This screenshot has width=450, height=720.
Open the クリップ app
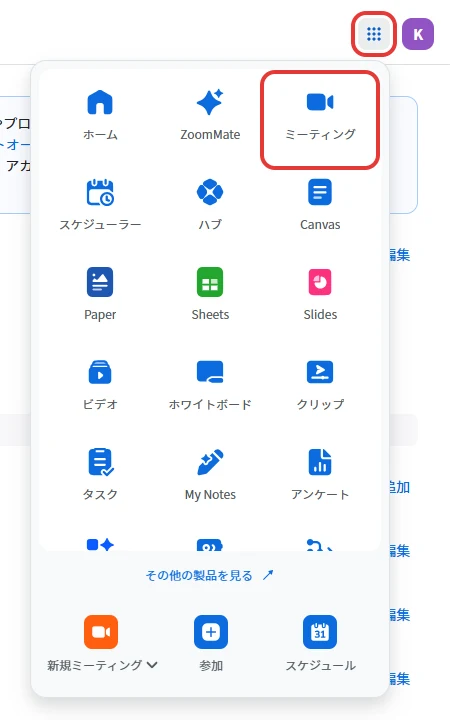[320, 385]
